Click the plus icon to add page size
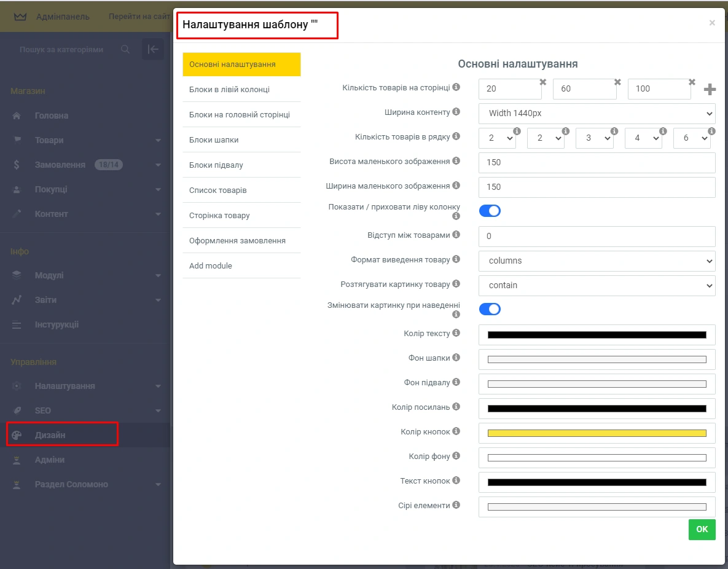Viewport: 728px width, 569px height. [710, 90]
